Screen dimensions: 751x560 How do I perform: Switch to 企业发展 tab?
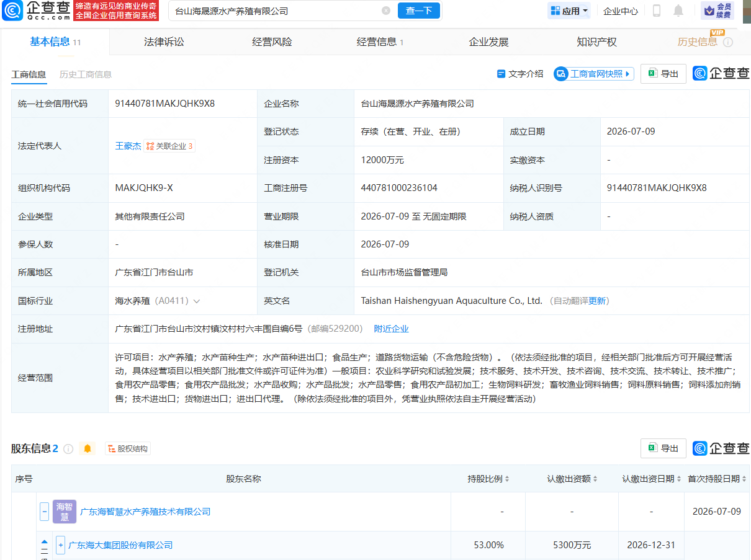[488, 42]
